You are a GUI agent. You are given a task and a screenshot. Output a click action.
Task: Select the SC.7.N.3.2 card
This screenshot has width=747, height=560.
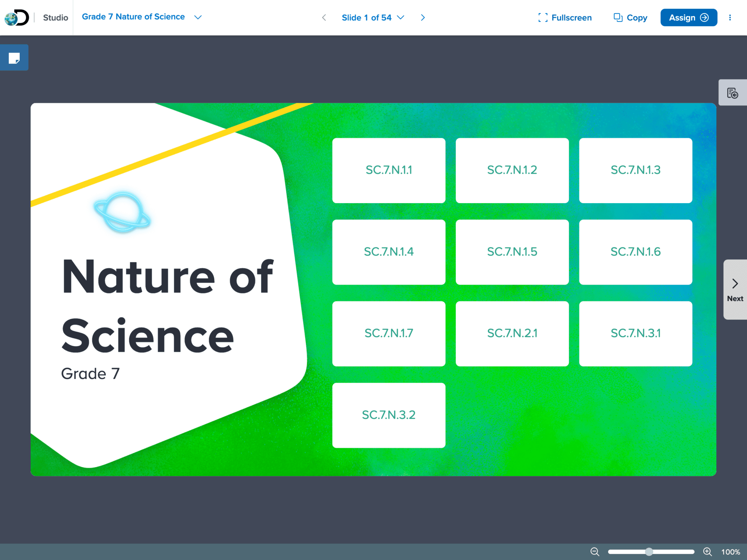click(x=388, y=414)
